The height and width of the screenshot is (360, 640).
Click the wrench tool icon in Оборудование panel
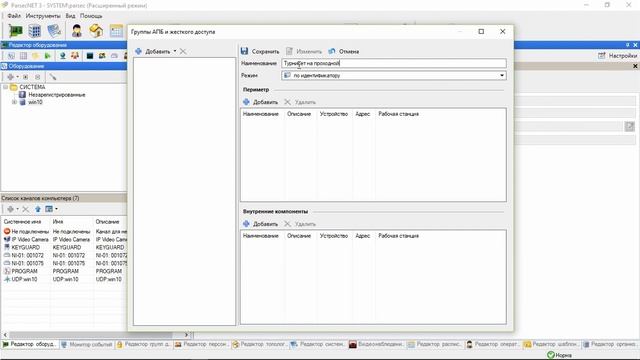[x=53, y=77]
